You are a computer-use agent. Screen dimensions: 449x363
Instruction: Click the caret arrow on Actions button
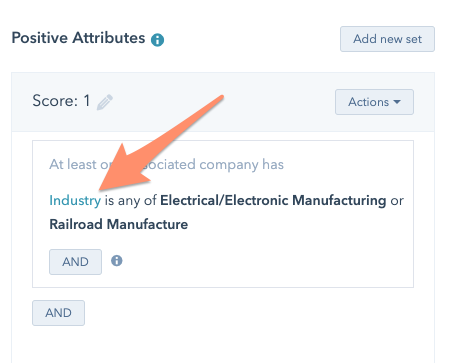point(397,102)
